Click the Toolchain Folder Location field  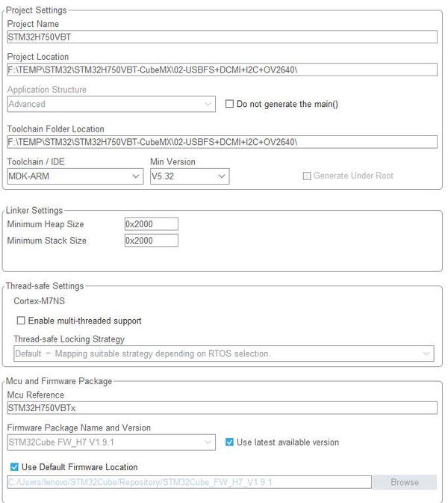tap(222, 142)
